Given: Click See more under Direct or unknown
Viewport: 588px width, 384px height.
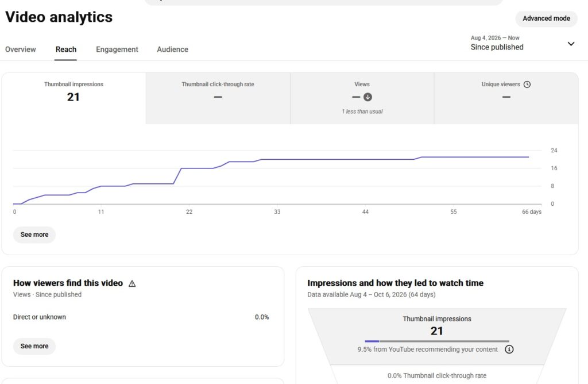Looking at the screenshot, I should (x=34, y=346).
